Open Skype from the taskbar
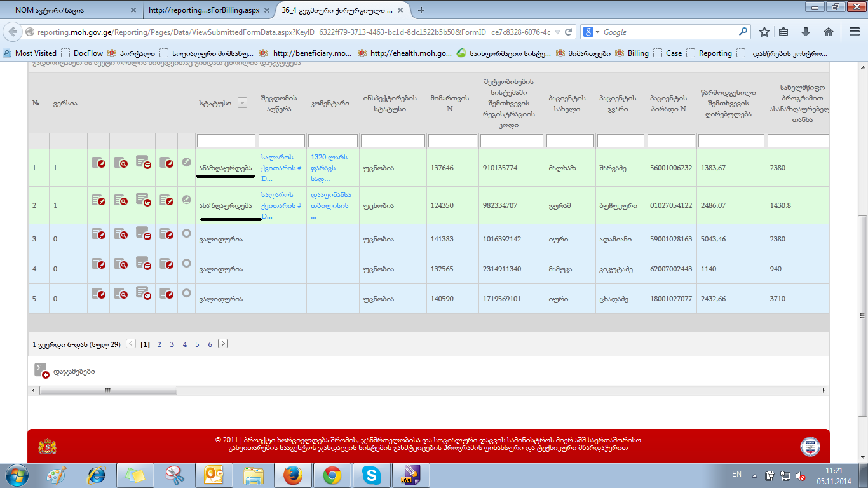 click(370, 475)
